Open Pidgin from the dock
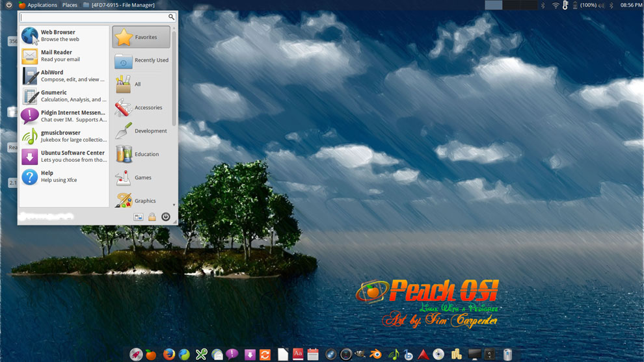This screenshot has width=644, height=362. [232, 354]
